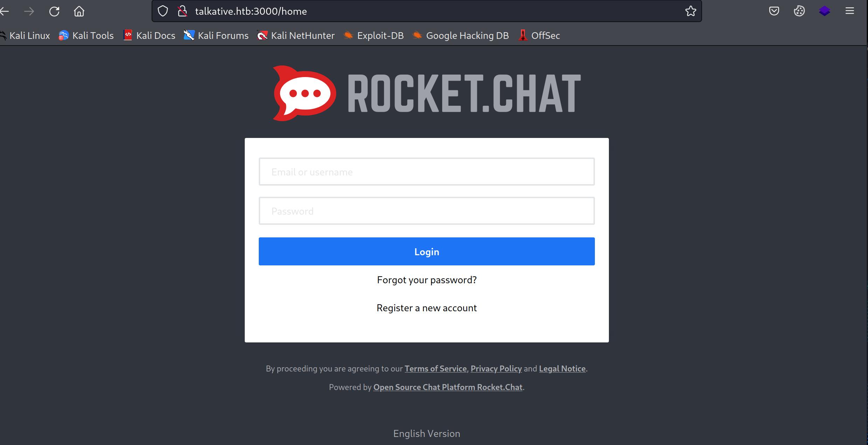Open the Terms of Service link
The image size is (868, 445).
[x=436, y=369]
